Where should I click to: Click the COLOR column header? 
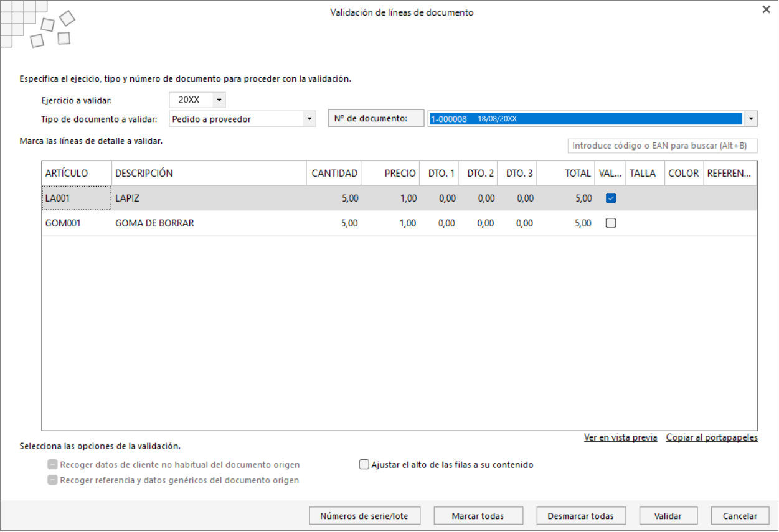pyautogui.click(x=684, y=174)
